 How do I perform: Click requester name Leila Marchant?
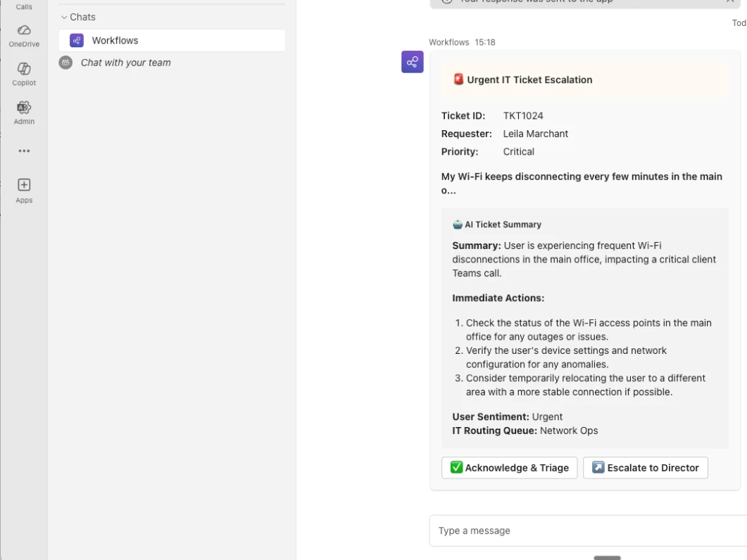coord(535,134)
